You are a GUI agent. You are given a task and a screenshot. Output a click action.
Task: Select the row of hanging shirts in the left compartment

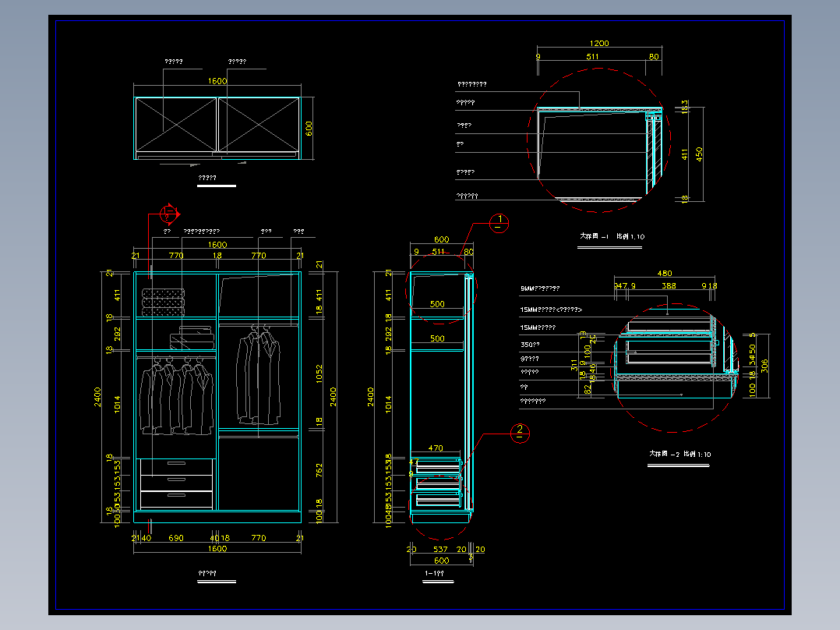click(x=176, y=395)
